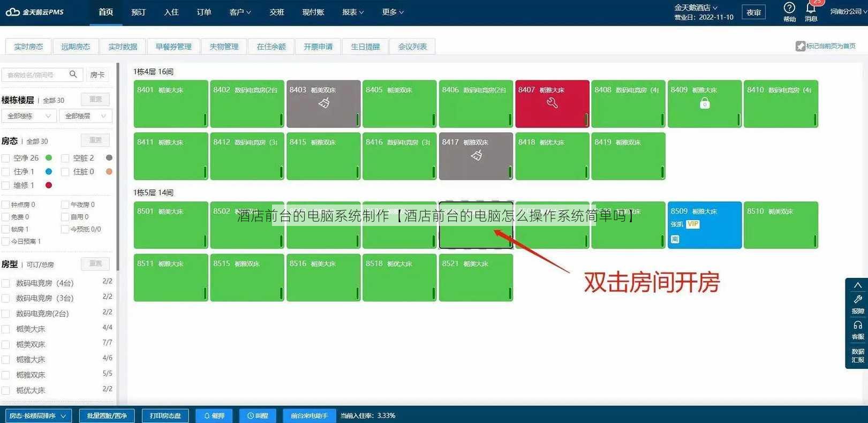
Task: Open the 全部楼层 floor dropdown
Action: [85, 116]
